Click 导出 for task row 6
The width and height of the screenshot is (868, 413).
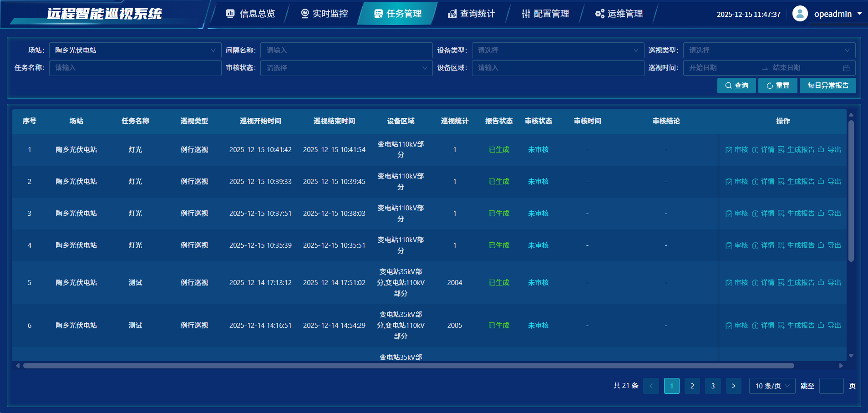(829, 326)
